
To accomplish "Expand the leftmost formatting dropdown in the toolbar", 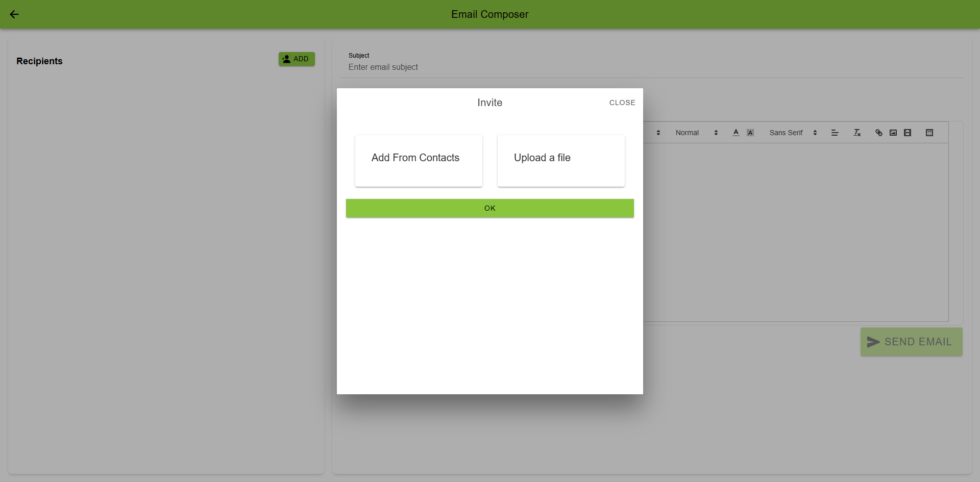I will [x=658, y=133].
